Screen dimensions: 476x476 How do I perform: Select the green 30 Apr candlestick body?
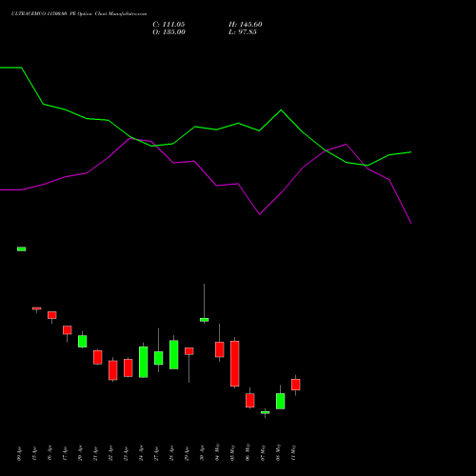tap(205, 320)
